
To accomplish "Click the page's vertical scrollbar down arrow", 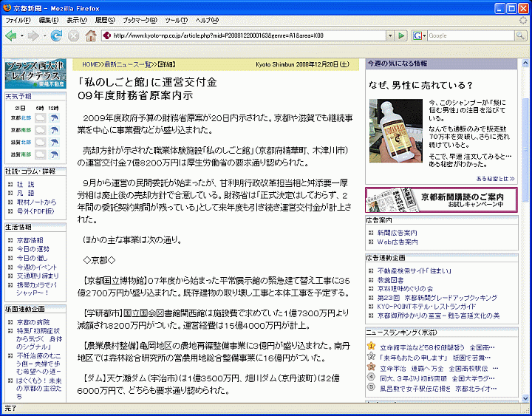I will pos(526,397).
